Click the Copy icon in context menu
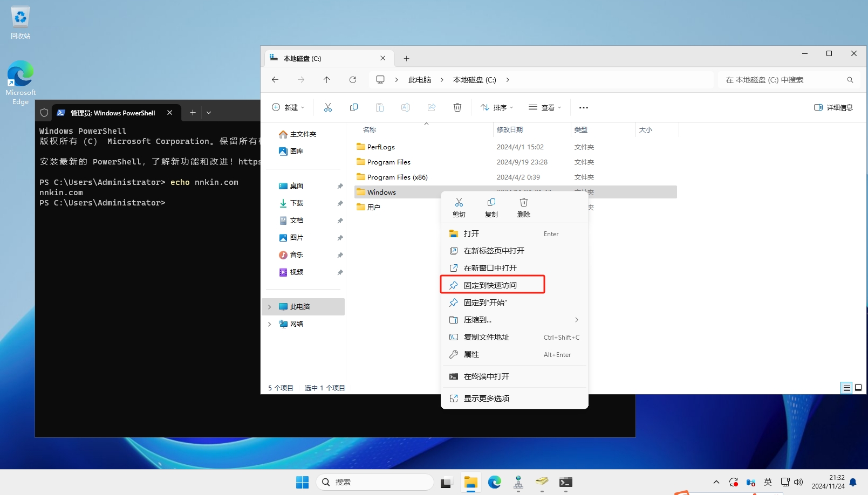This screenshot has width=868, height=495. (x=491, y=207)
